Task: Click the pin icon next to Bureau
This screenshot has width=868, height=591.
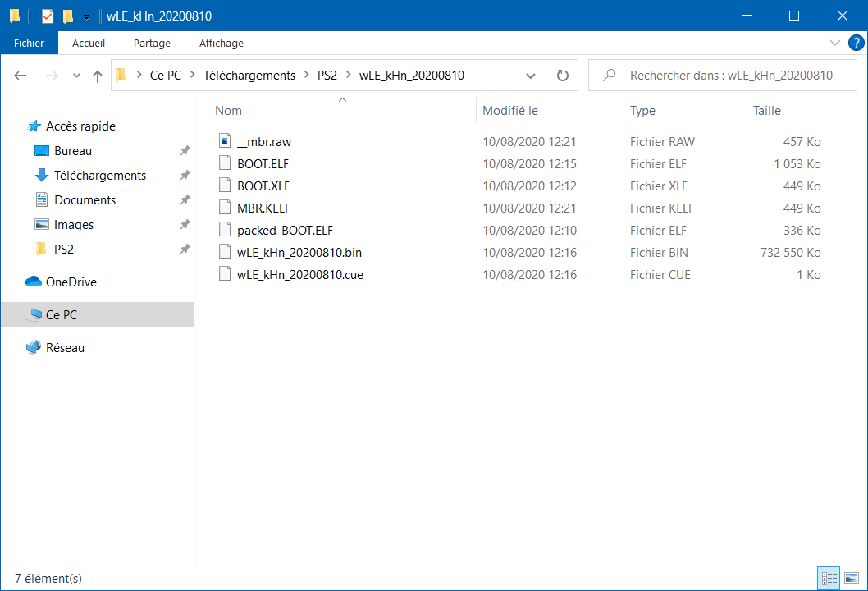Action: pyautogui.click(x=185, y=151)
